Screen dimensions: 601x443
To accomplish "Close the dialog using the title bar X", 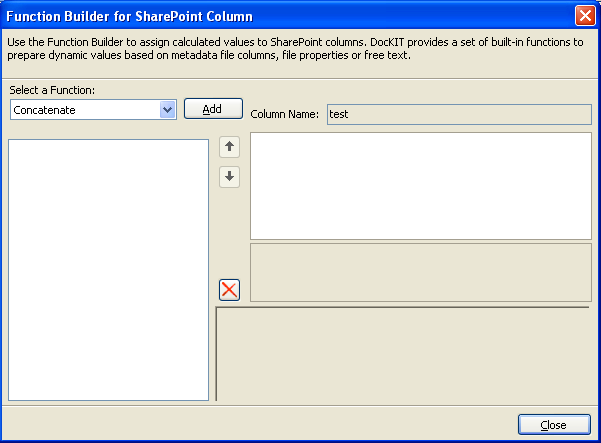I will coord(585,16).
